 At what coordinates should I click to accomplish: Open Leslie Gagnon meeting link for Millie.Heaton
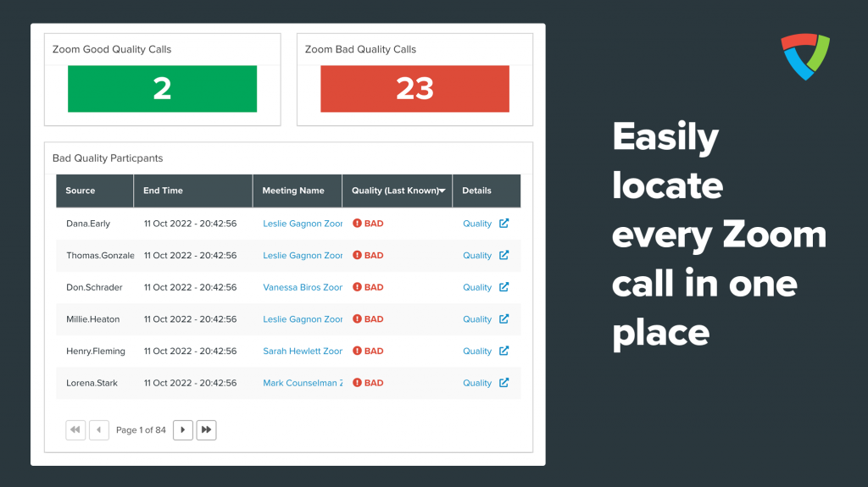303,319
